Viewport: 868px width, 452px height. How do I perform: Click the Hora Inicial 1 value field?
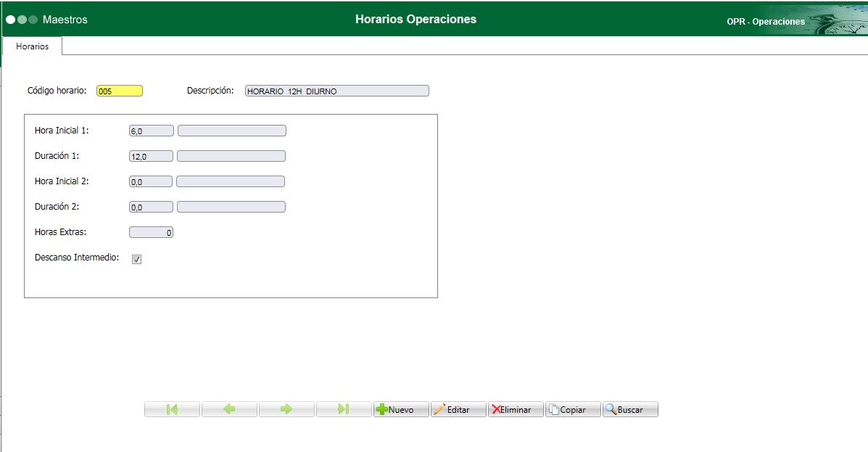click(x=151, y=131)
